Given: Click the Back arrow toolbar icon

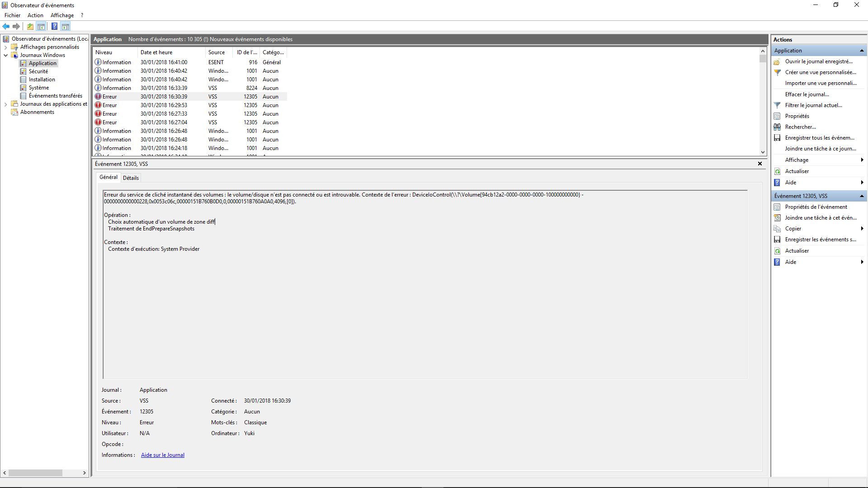Looking at the screenshot, I should (x=6, y=27).
